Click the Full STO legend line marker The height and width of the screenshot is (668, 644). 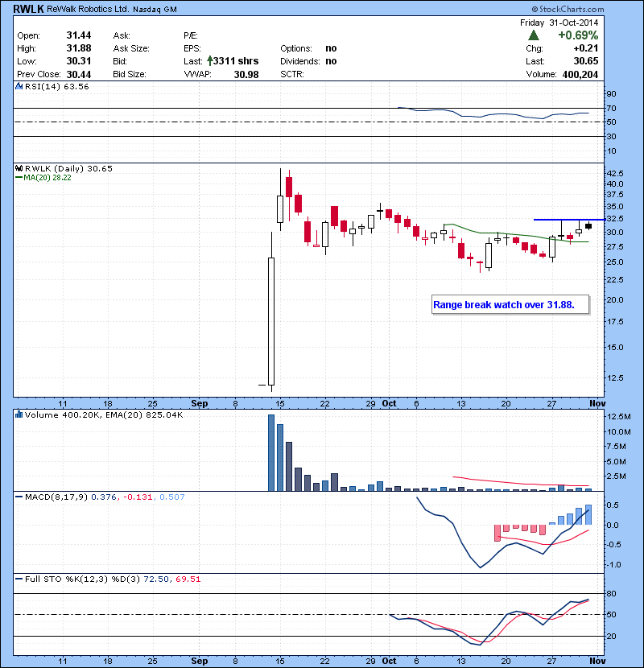19,579
